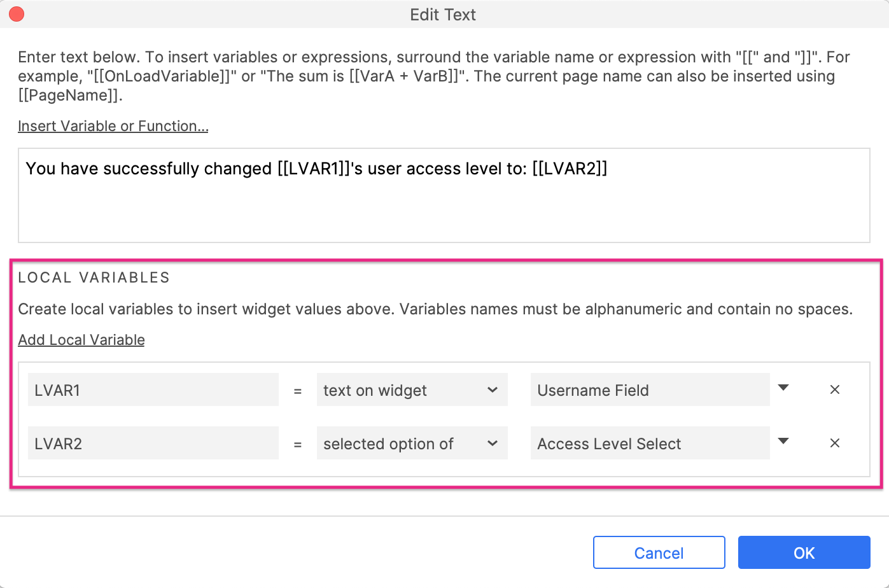The width and height of the screenshot is (889, 588).
Task: Edit the LVAR2 variable name field
Action: (x=153, y=444)
